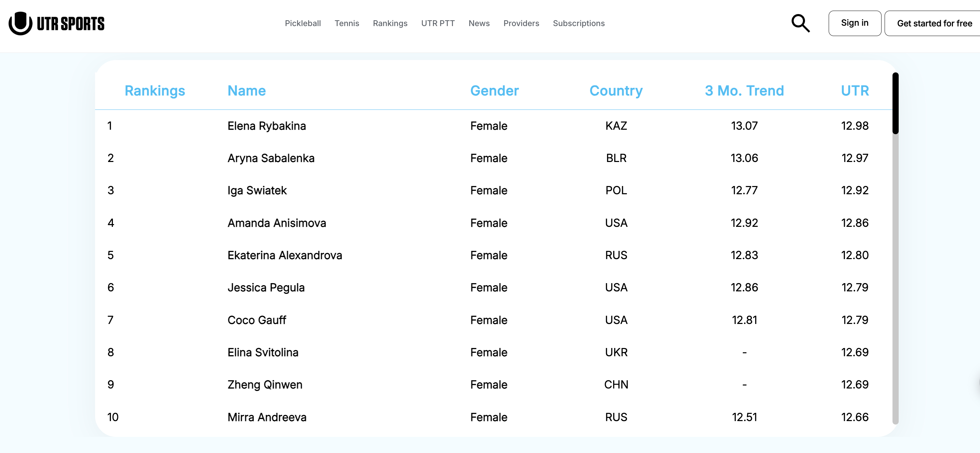This screenshot has height=453, width=980.
Task: Click the search magnifier icon
Action: (800, 23)
